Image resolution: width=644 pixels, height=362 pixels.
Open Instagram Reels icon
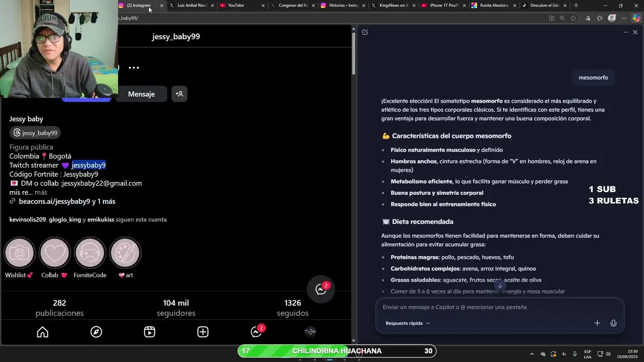pos(149,332)
